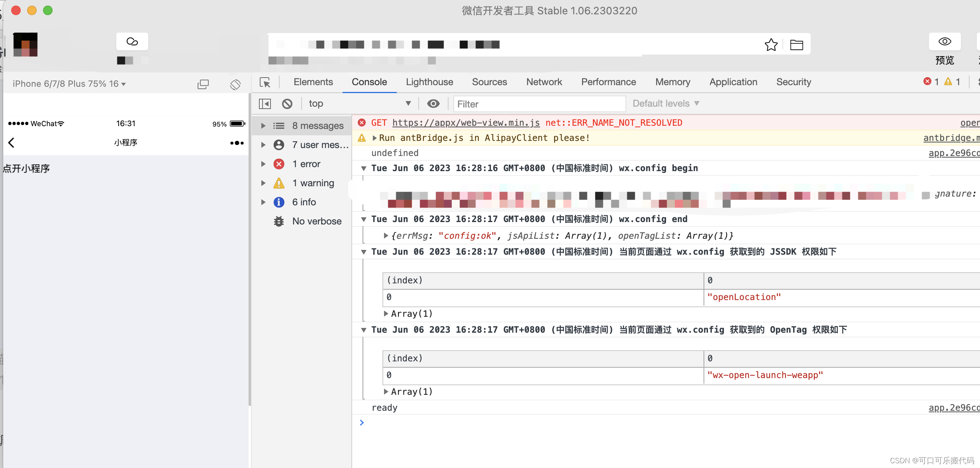Expand the errMsg config:ok object

tap(386, 235)
